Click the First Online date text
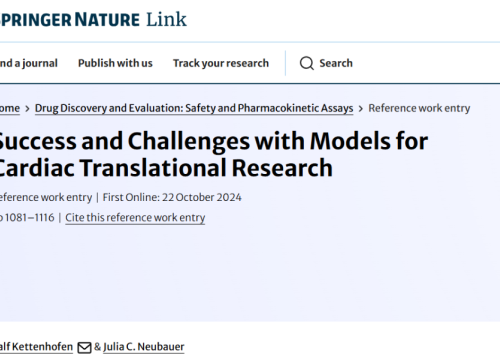 (x=172, y=197)
